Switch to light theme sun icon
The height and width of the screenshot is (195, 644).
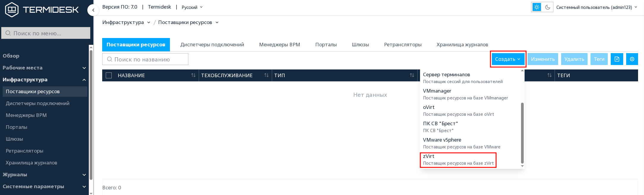click(537, 7)
